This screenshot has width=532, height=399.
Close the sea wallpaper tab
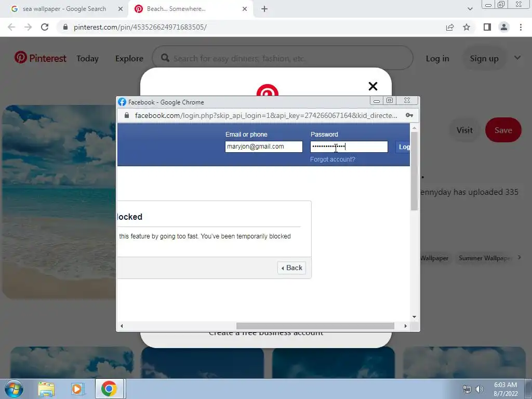click(x=121, y=9)
